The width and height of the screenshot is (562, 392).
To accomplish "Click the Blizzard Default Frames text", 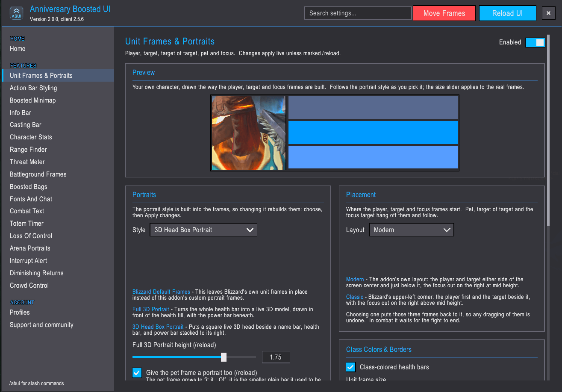I will point(161,292).
